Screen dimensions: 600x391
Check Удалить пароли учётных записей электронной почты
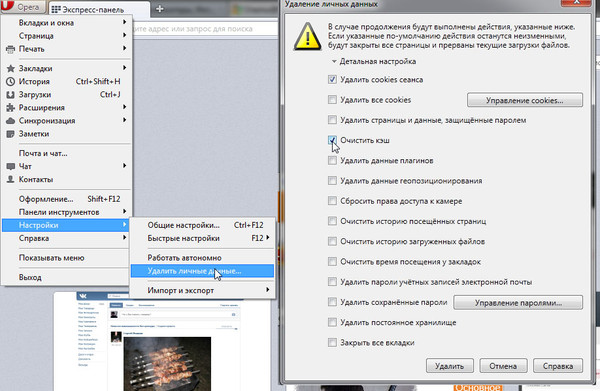332,282
